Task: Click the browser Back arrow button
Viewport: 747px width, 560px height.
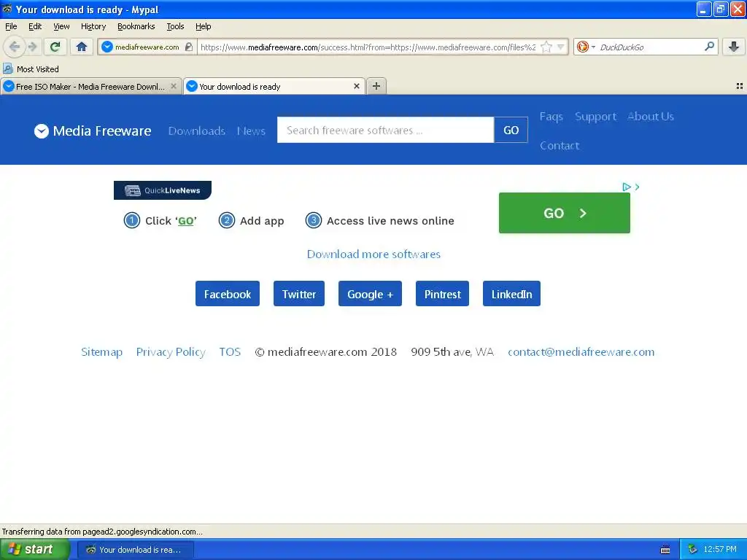Action: pyautogui.click(x=15, y=47)
